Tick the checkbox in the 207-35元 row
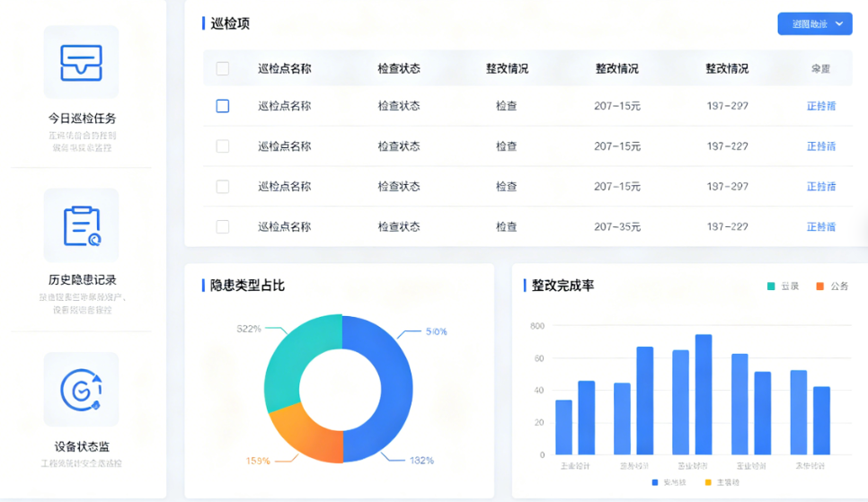 pos(223,226)
